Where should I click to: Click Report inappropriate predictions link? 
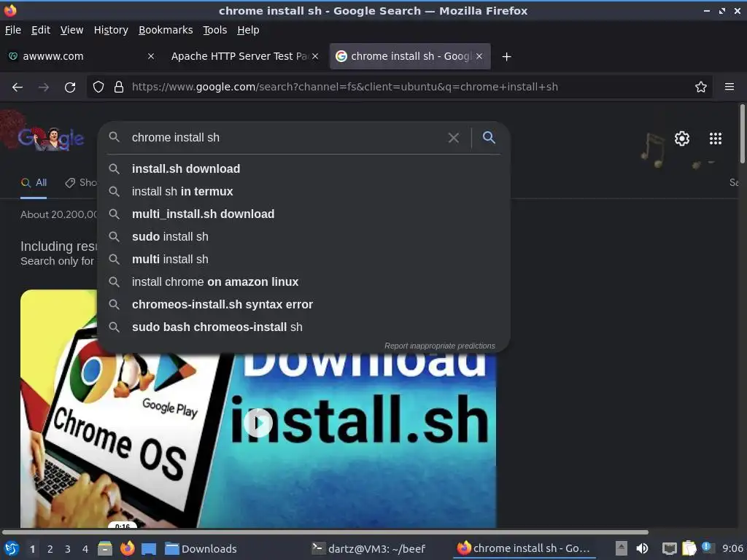click(439, 346)
